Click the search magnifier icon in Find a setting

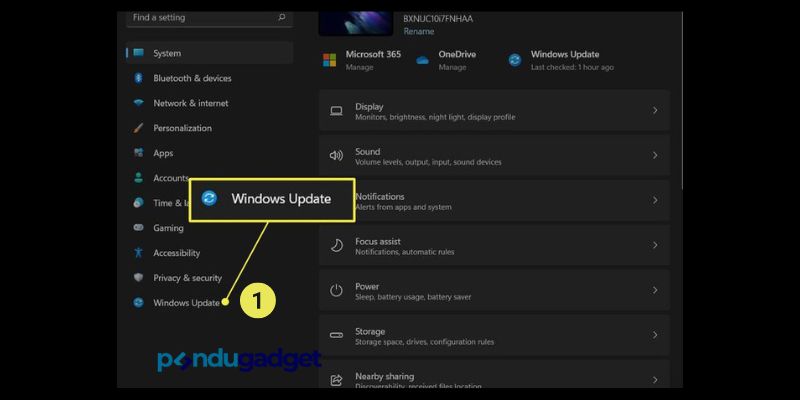(x=282, y=17)
